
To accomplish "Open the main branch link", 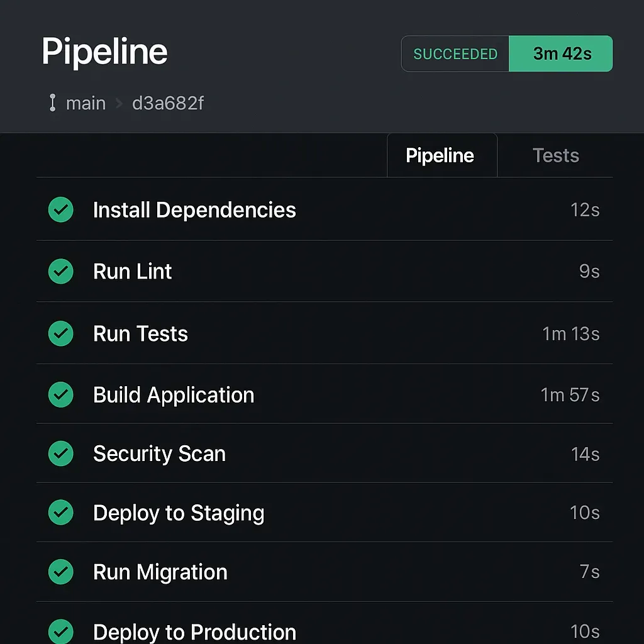I will pos(86,103).
